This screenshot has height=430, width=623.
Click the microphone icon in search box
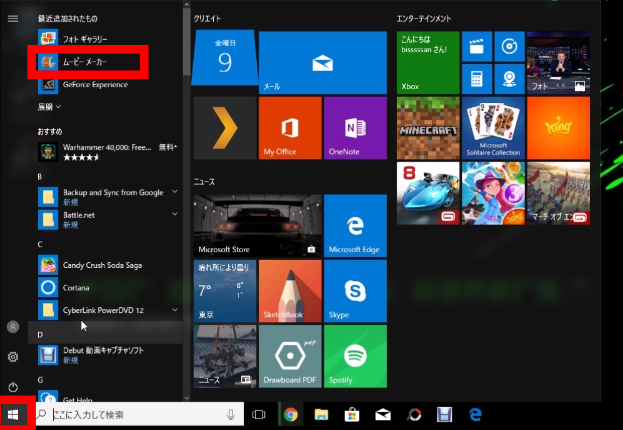pos(231,415)
